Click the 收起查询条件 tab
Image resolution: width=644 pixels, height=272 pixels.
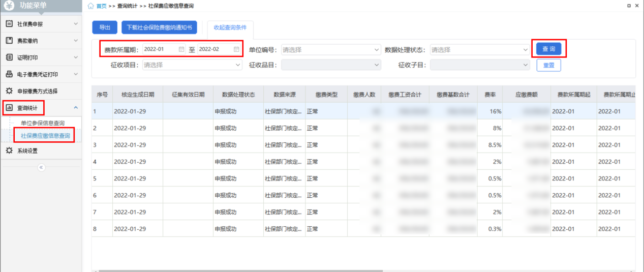230,27
